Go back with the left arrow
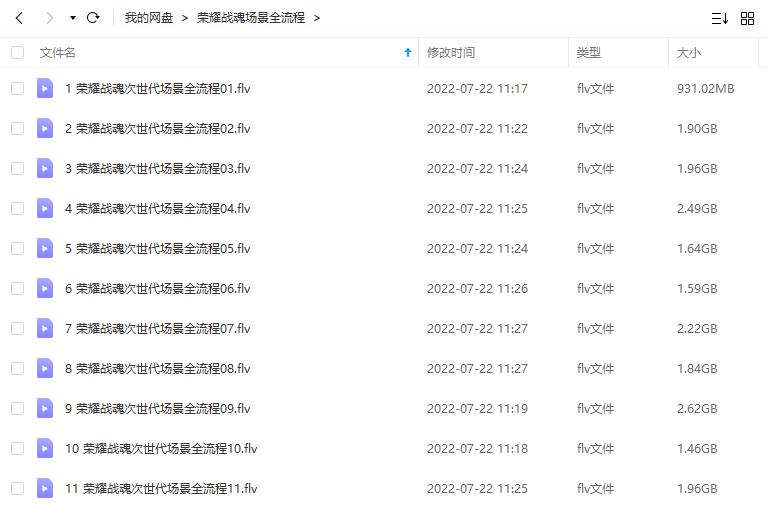Image resolution: width=767 pixels, height=509 pixels. point(20,18)
